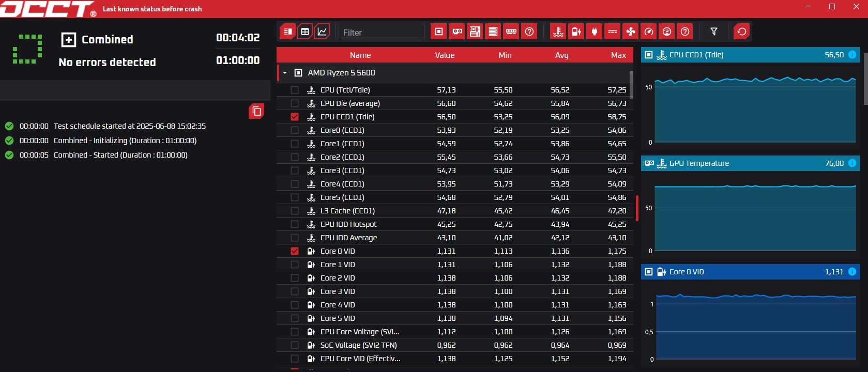The image size is (868, 372).
Task: Filter sensors by voltage type
Action: click(x=576, y=32)
